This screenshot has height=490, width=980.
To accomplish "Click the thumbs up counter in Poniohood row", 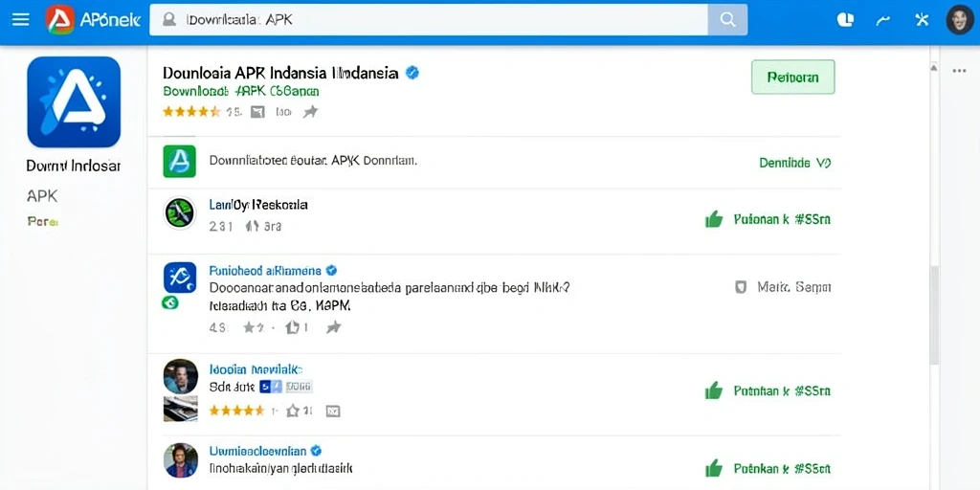I will pos(297,327).
